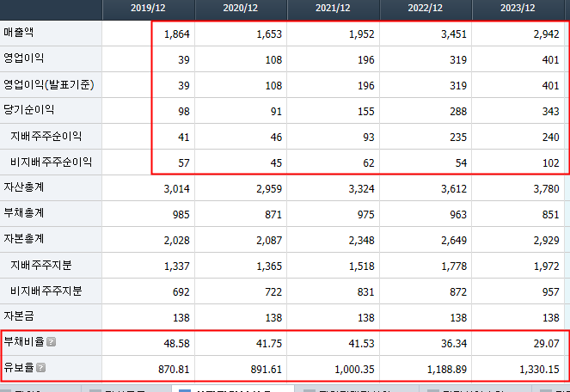Viewport: 570px width, 392px height.
Task: Select the 매출액 value 1,952
Action: [361, 34]
